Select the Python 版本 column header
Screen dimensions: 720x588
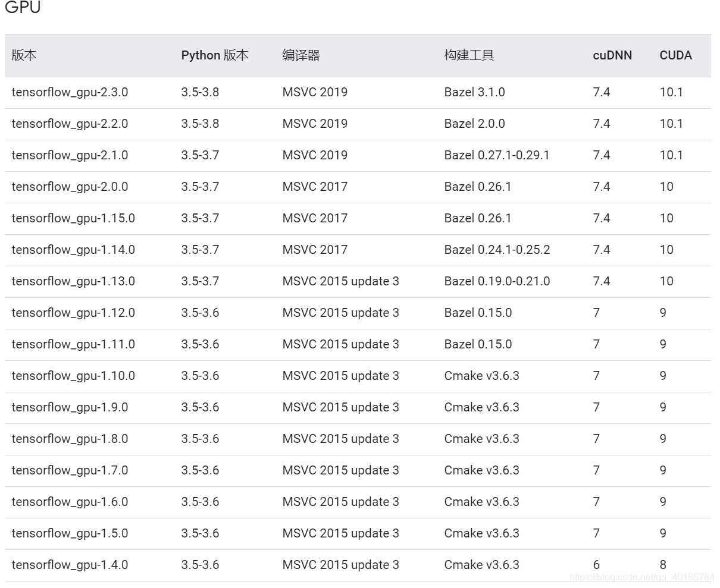[215, 55]
